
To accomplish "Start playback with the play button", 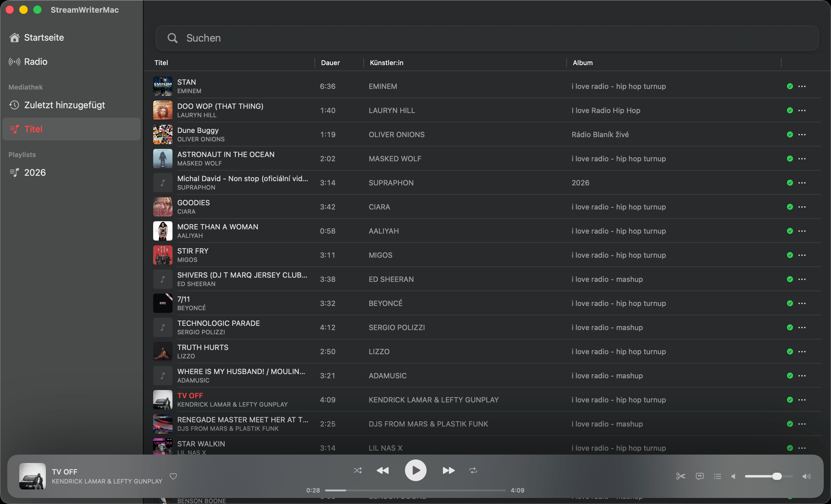I will click(x=415, y=470).
